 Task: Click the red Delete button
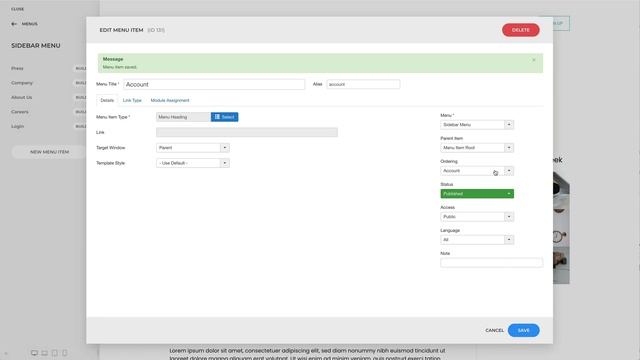point(520,30)
